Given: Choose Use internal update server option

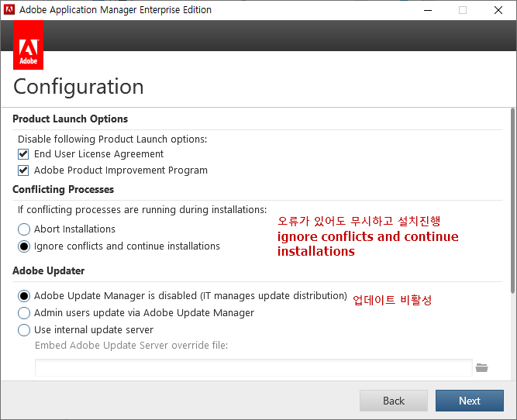Looking at the screenshot, I should pos(24,330).
